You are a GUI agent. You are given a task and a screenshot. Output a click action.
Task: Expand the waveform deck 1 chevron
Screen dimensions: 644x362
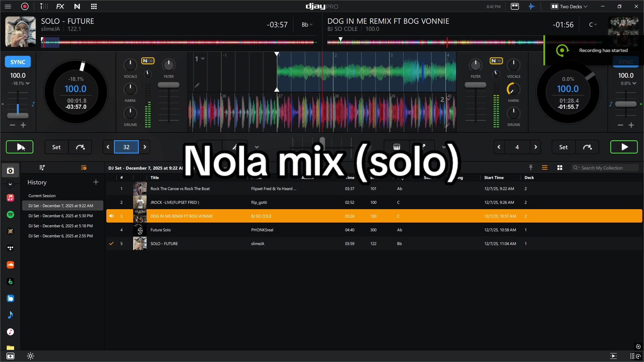(203, 59)
